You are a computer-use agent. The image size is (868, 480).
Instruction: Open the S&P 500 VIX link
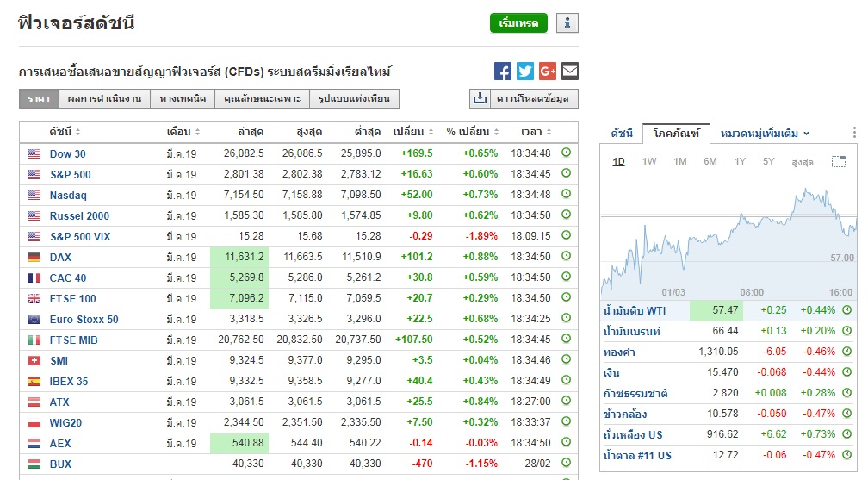tap(80, 237)
